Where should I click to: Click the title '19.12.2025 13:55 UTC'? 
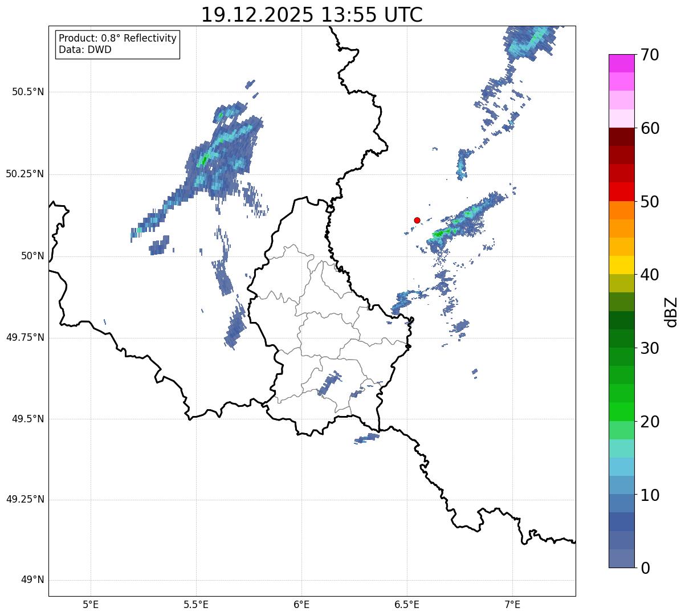point(312,15)
